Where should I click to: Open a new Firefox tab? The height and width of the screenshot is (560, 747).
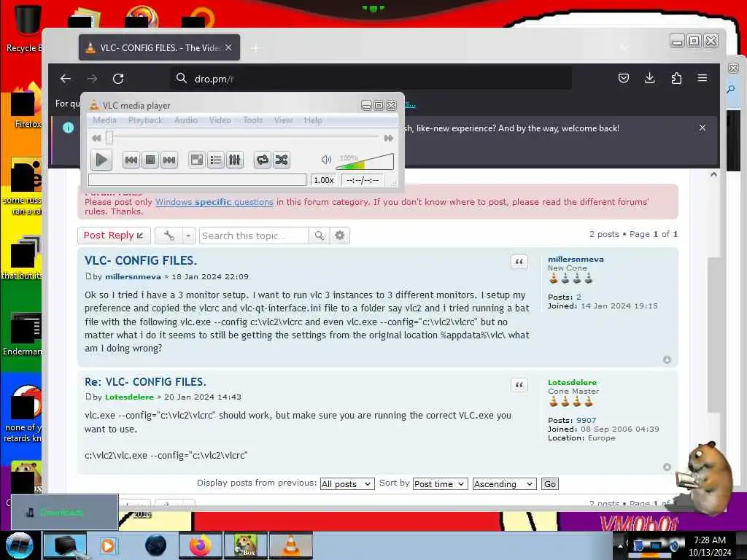click(256, 48)
